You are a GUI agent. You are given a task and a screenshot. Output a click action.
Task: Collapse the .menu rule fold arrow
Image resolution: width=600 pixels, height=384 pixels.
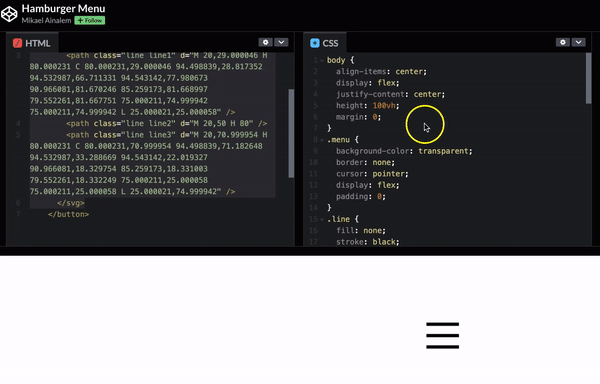pos(322,140)
